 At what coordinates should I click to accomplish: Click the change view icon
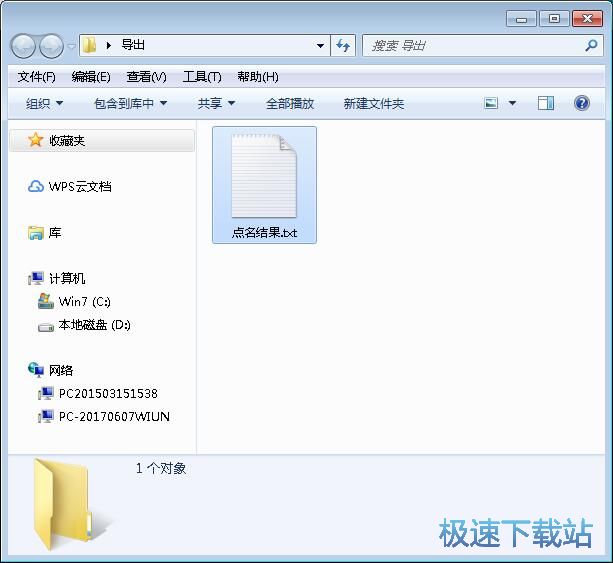(x=491, y=103)
